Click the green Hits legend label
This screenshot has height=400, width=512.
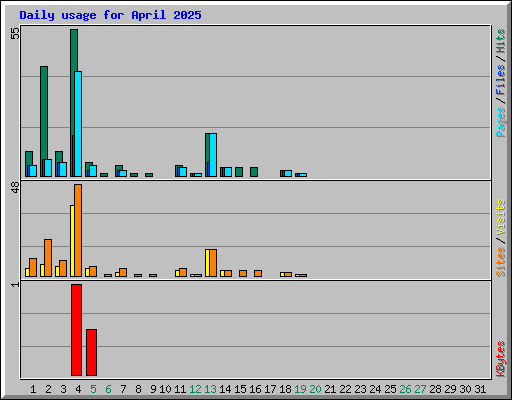pyautogui.click(x=501, y=41)
